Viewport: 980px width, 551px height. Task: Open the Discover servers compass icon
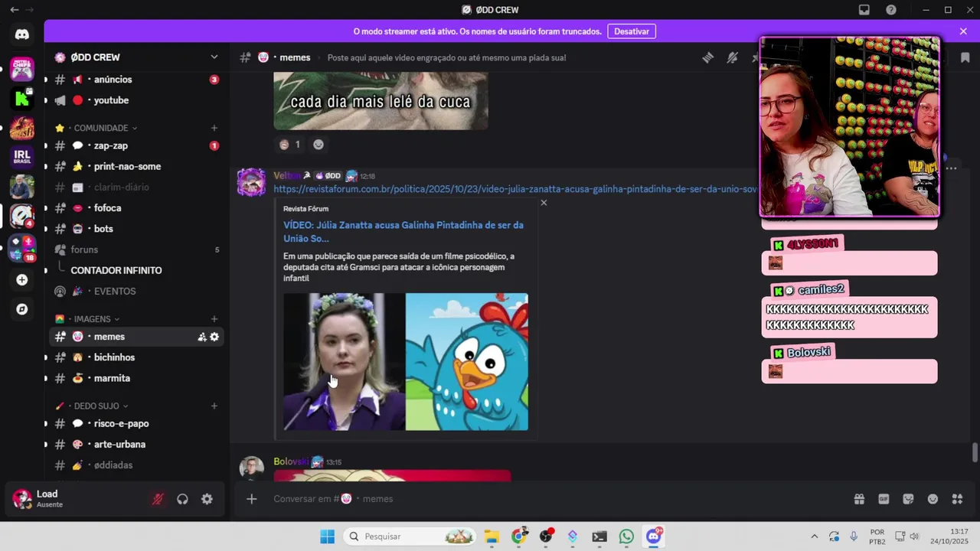pyautogui.click(x=22, y=309)
